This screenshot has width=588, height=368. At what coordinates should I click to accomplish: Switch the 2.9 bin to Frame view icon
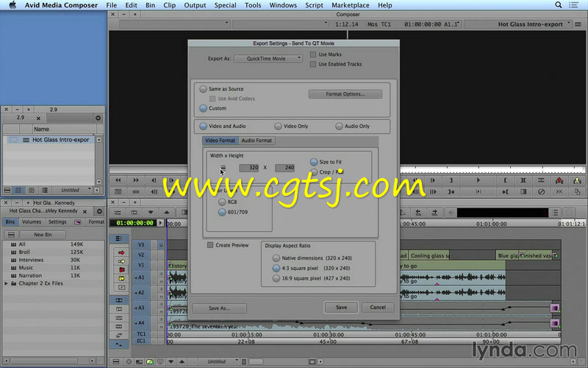(x=32, y=190)
